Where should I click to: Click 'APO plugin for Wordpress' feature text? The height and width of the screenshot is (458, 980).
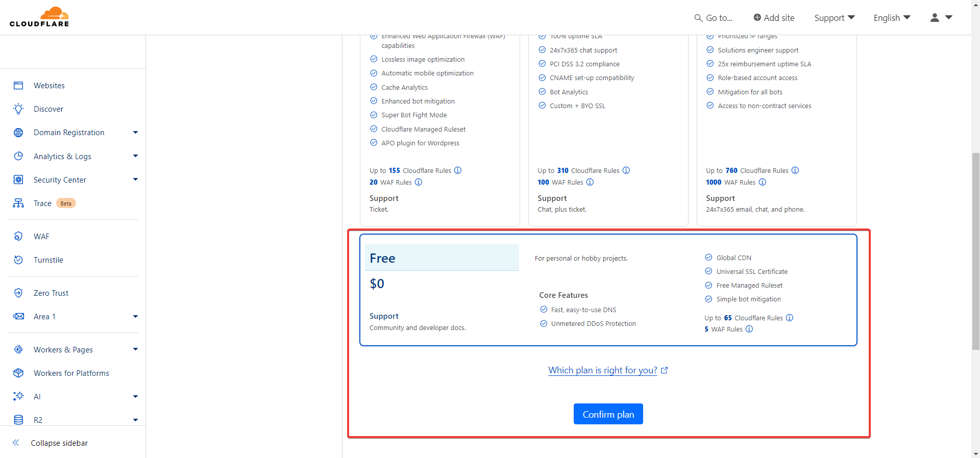click(420, 143)
